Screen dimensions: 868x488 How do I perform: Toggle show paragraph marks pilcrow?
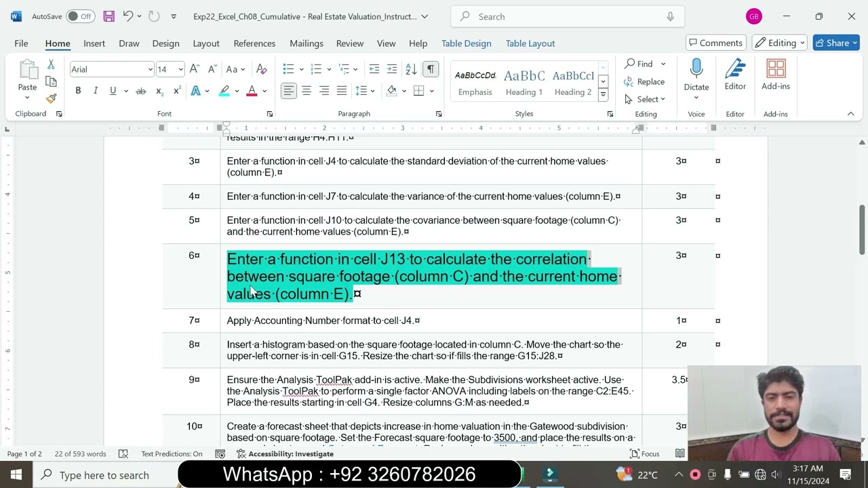[x=431, y=69]
